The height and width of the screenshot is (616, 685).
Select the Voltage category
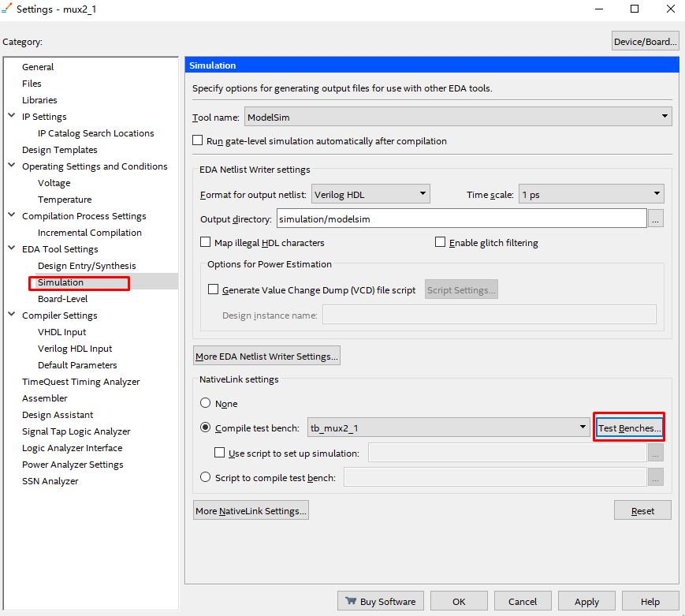click(54, 183)
